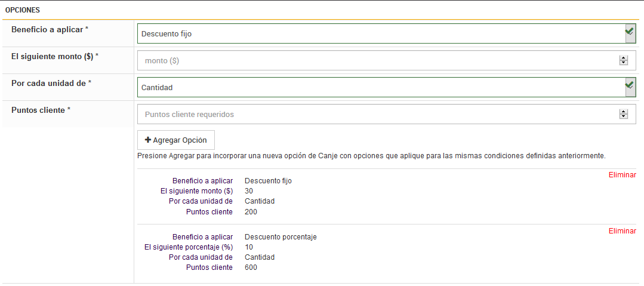
Task: Increase monto ($) with up spinner arrow
Action: 624,58
